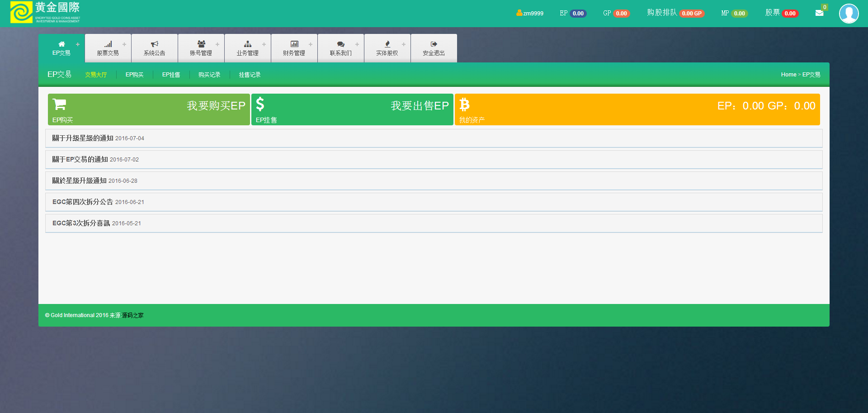The image size is (868, 413).
Task: Open the 系统公告 menu label
Action: 155,53
